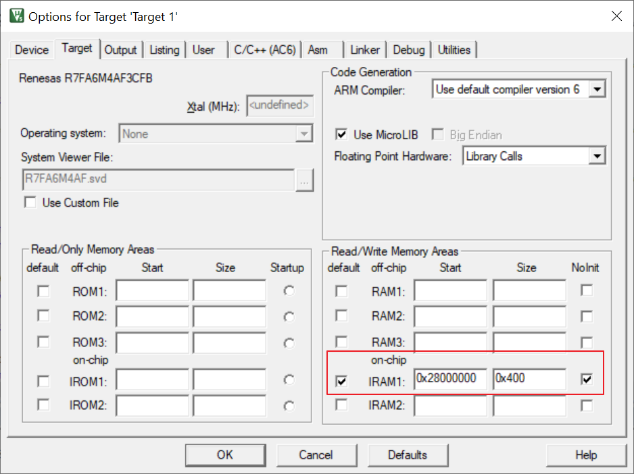Click the Keil uVision app icon in title bar
The height and width of the screenshot is (475, 634).
(x=17, y=16)
